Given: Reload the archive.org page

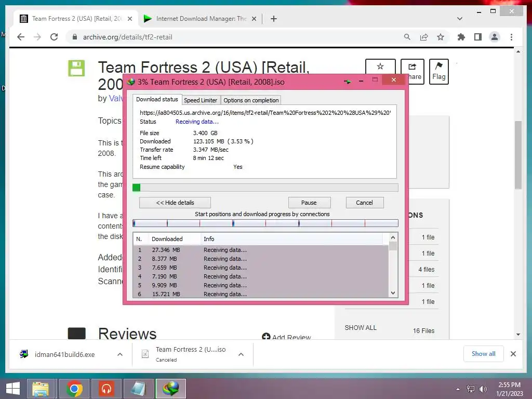Looking at the screenshot, I should point(54,37).
